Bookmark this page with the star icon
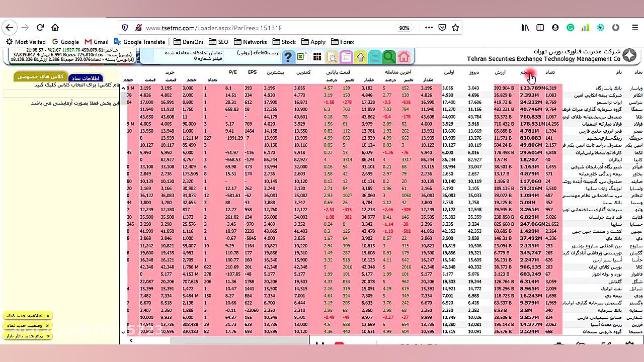The image size is (644, 362). [455, 28]
